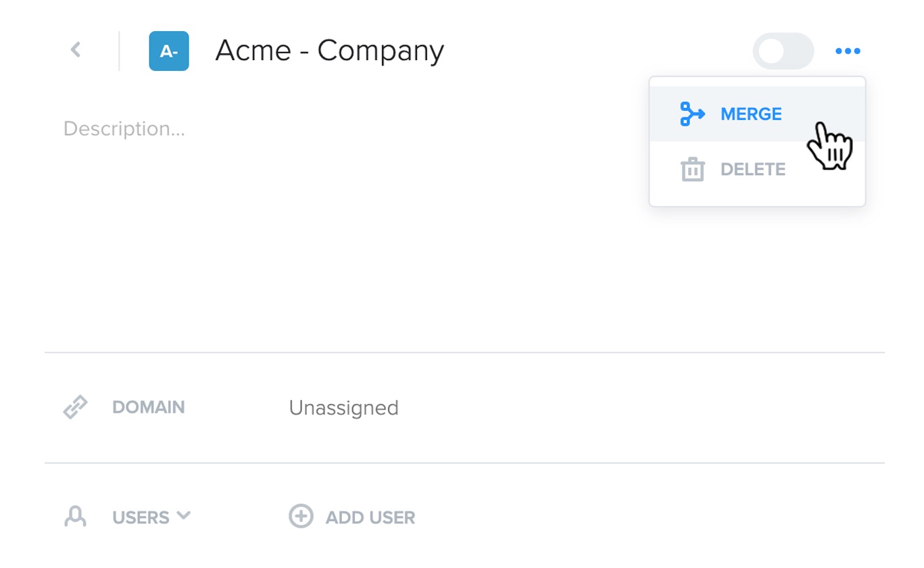This screenshot has height=568, width=924.
Task: Click the chain link icon beside Domain
Action: 76,407
